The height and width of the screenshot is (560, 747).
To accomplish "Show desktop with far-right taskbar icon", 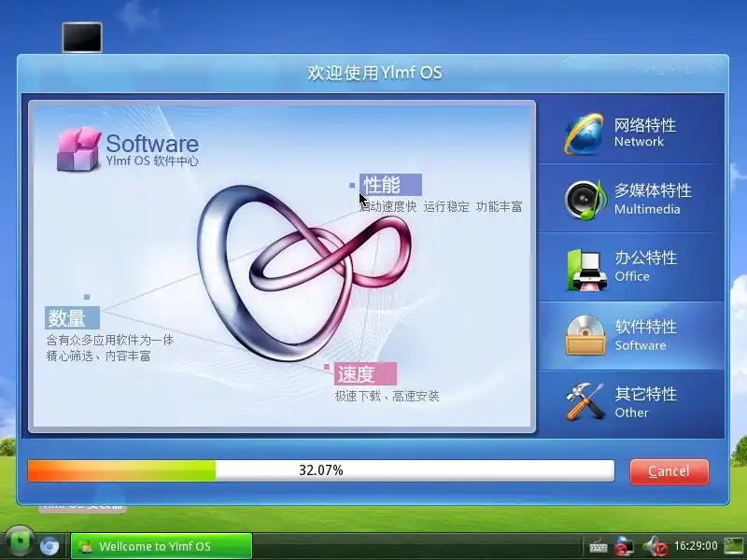I will point(734,546).
